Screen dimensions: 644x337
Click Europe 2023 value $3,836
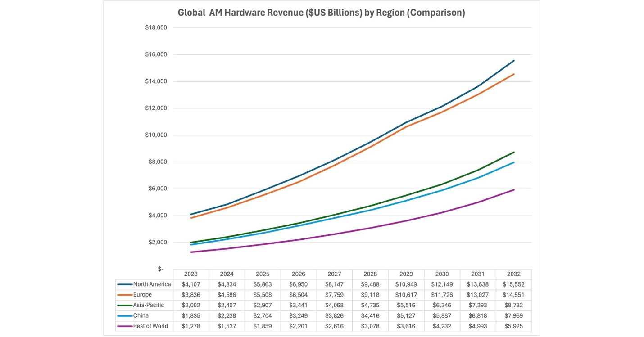click(x=191, y=295)
